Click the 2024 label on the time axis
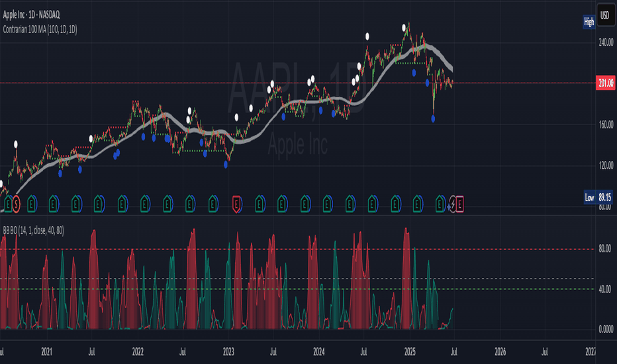617x364 pixels. (318, 352)
